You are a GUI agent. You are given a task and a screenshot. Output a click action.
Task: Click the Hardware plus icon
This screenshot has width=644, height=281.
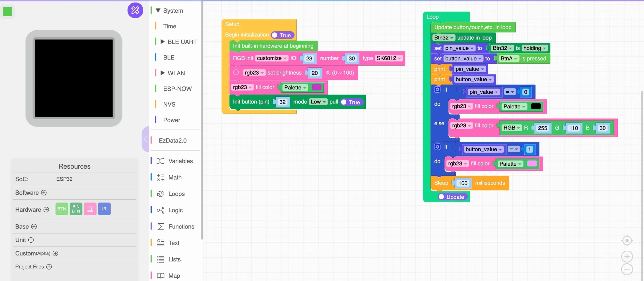pyautogui.click(x=46, y=210)
